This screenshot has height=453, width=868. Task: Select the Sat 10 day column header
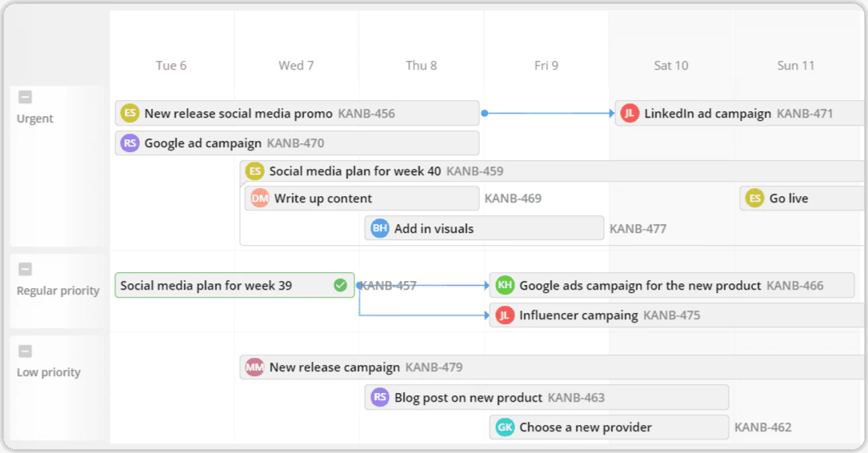(670, 66)
